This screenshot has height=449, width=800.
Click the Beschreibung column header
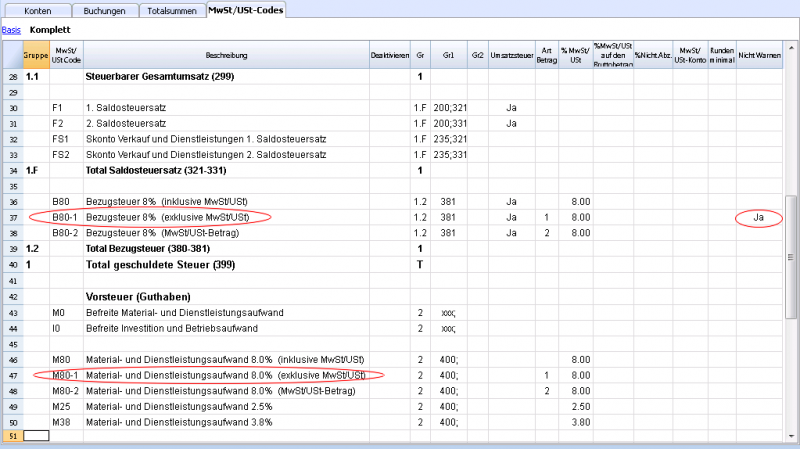227,55
